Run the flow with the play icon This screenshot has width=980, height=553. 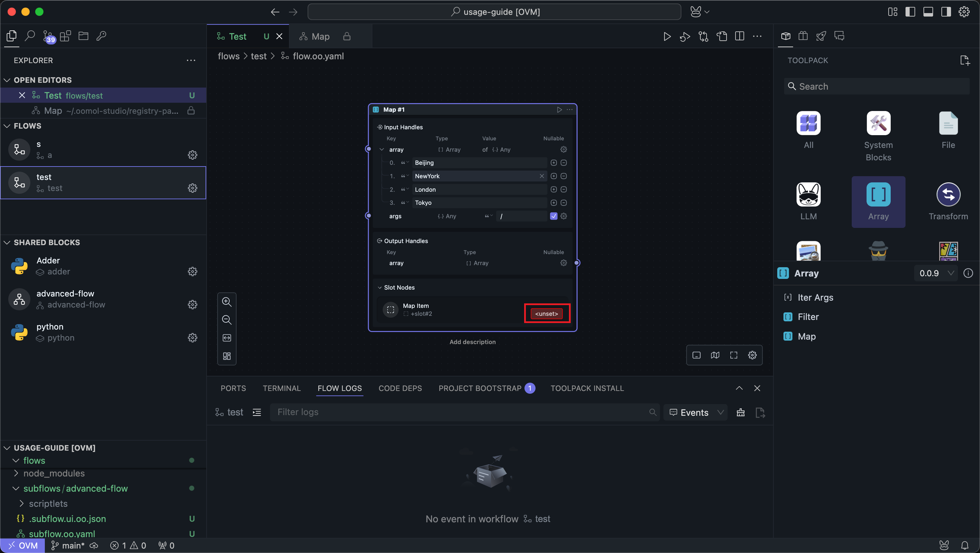click(667, 37)
